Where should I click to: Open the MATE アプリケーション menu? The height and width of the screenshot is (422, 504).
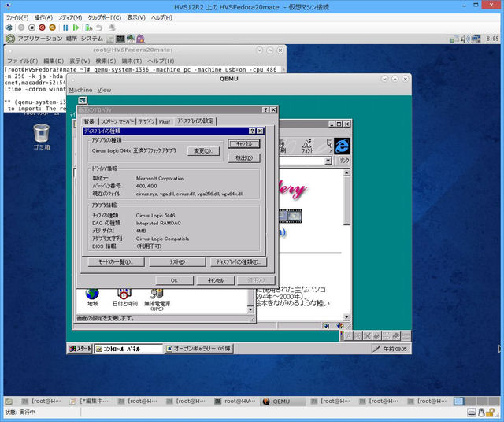(x=40, y=39)
